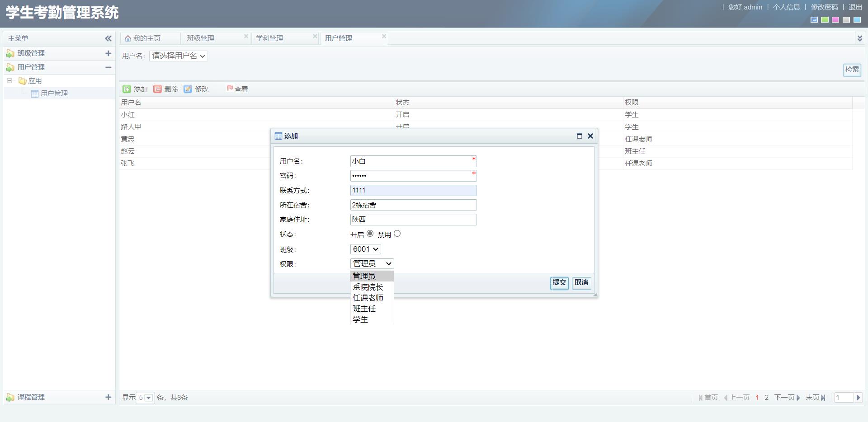
Task: Go to page 2
Action: [x=767, y=398]
